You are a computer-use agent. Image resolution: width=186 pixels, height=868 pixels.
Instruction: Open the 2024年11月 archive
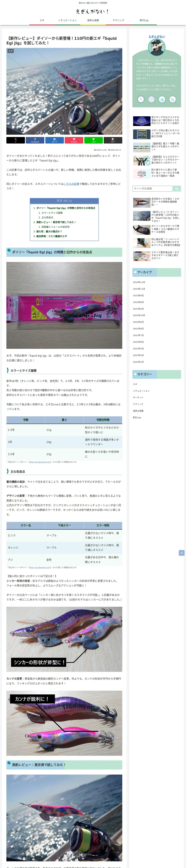139,282
